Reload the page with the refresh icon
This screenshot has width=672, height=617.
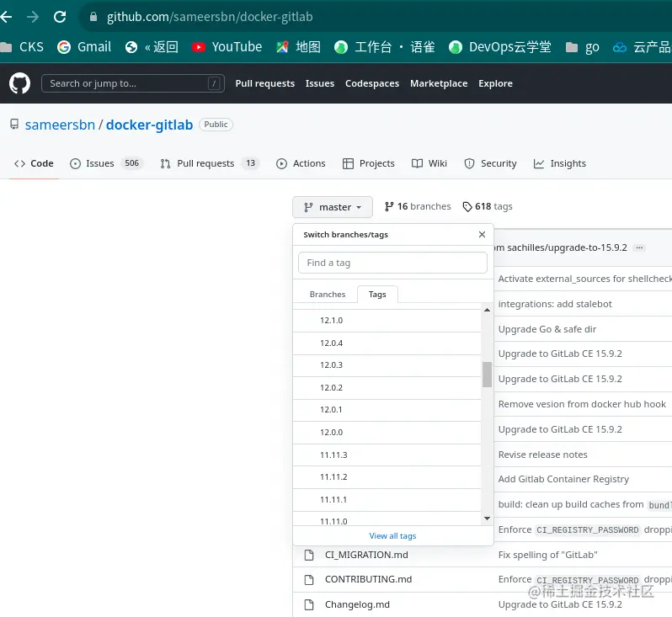click(x=60, y=17)
